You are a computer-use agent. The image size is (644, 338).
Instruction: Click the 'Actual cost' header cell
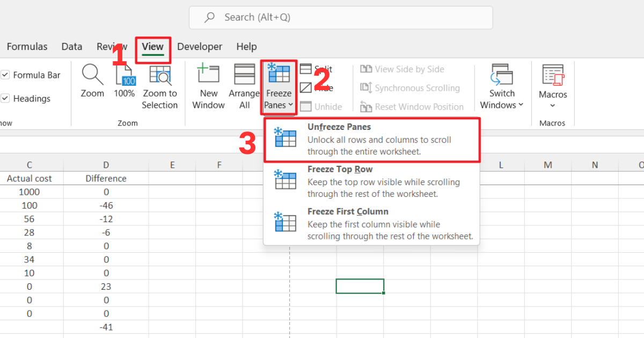[x=30, y=179]
